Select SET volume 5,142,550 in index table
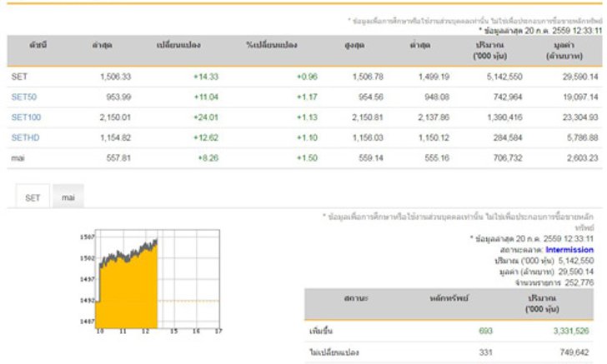Screen dimensions: 607x364 504,77
